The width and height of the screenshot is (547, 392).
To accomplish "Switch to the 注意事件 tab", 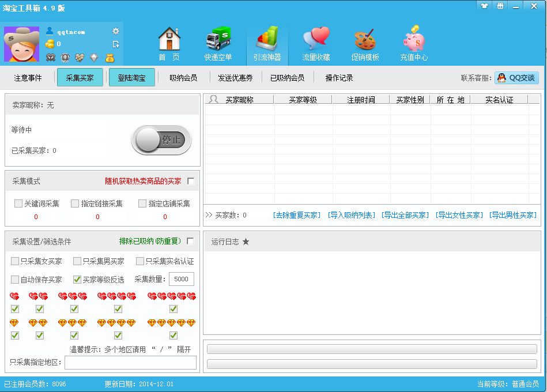I will pos(28,78).
